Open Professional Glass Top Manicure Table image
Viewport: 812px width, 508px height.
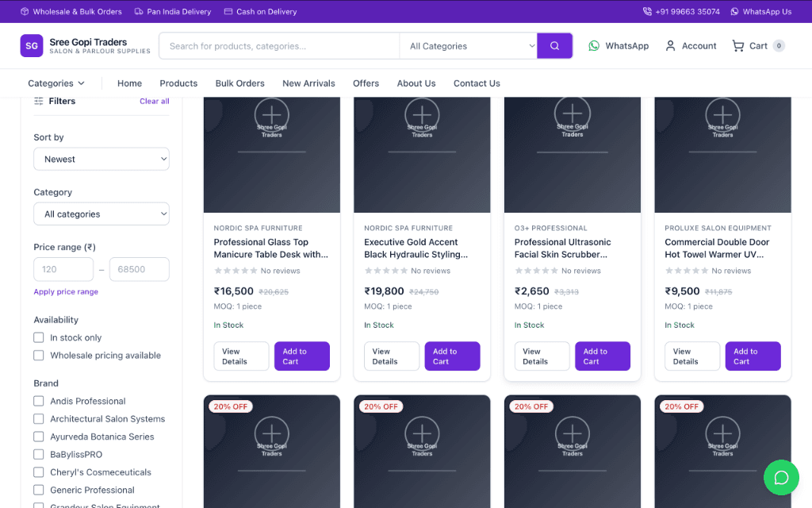pos(272,155)
